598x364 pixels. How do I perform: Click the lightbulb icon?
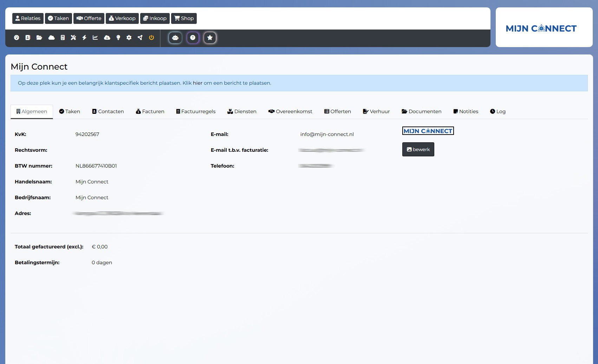pos(118,38)
